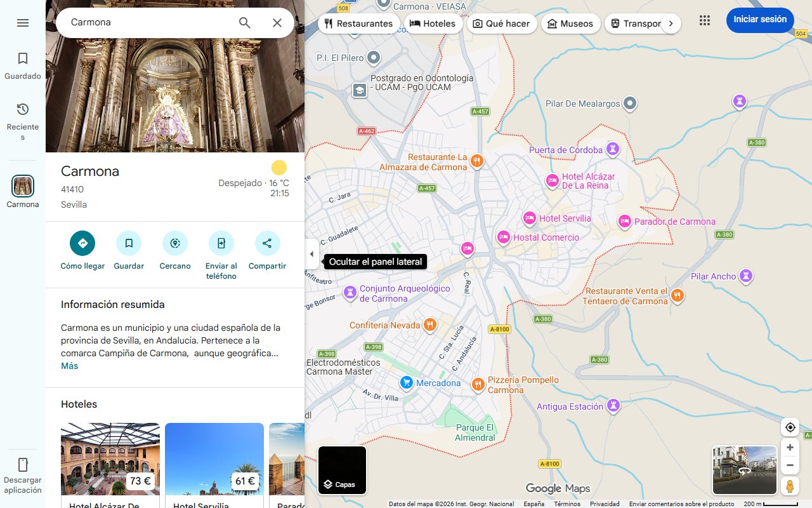The height and width of the screenshot is (508, 812).
Task: Click the Enviar al teléfono icon
Action: (221, 243)
